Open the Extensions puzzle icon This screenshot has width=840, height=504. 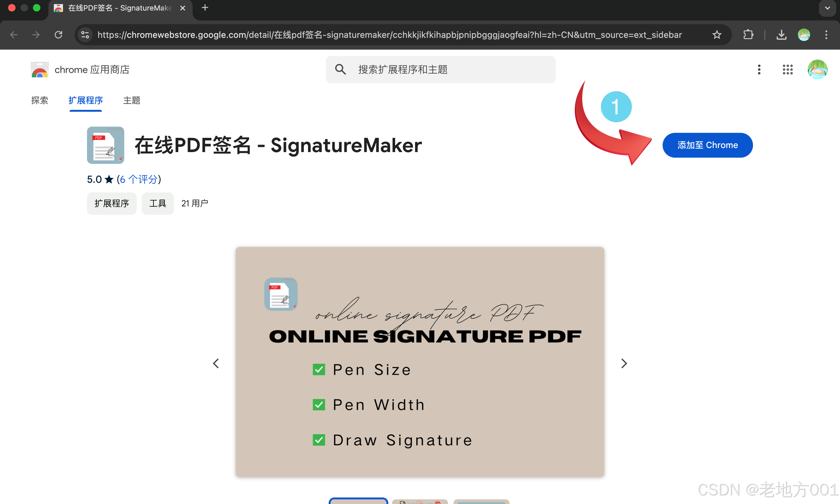point(748,35)
